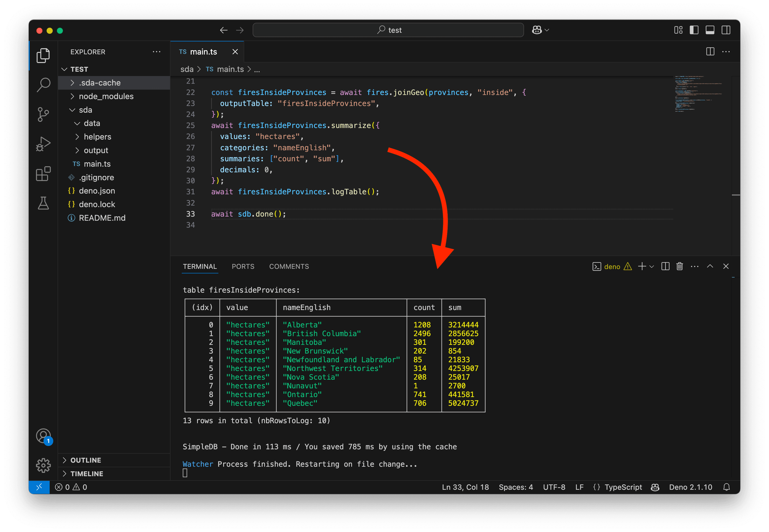The height and width of the screenshot is (532, 769).
Task: Click the test command center search field
Action: pos(388,30)
